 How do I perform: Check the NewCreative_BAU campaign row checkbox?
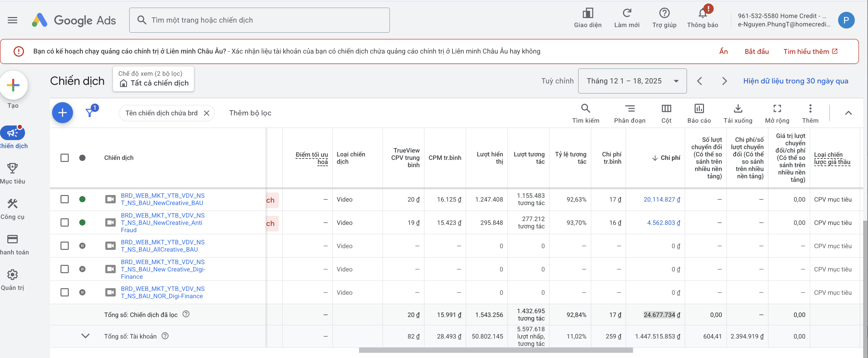click(x=65, y=199)
